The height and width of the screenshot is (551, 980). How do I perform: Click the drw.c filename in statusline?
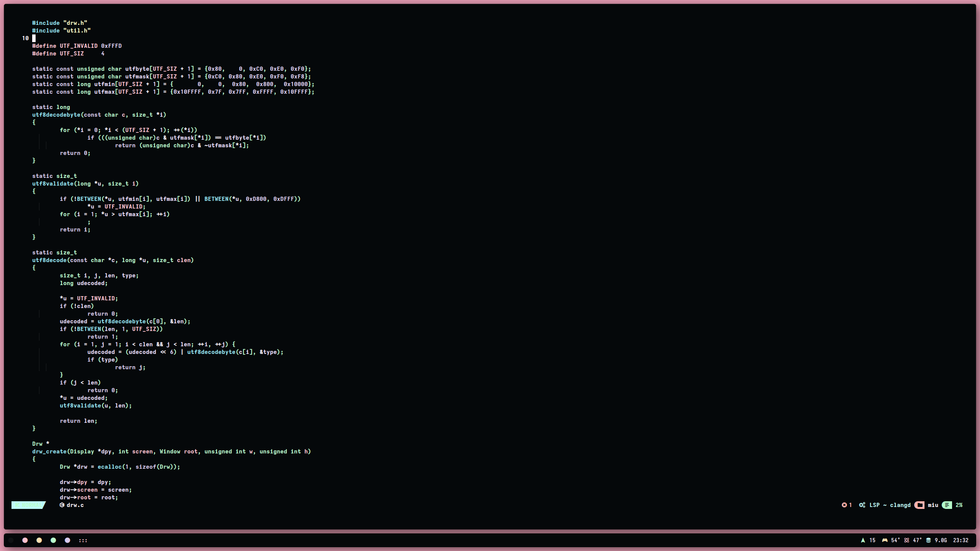click(75, 505)
